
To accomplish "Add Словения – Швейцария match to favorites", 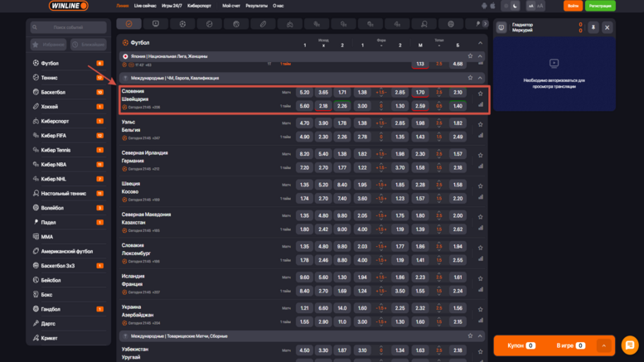I will 480,93.
